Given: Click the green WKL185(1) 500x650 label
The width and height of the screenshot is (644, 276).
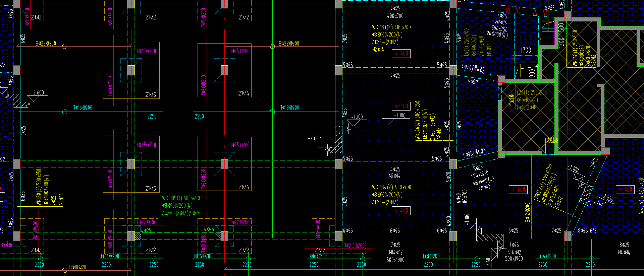Looking at the screenshot, I should coord(181,198).
